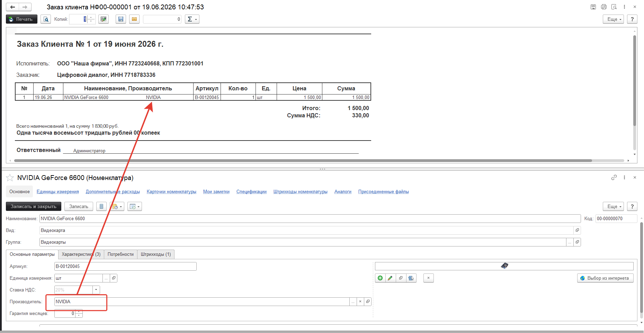The width and height of the screenshot is (644, 333).
Task: Send print form by email envelope icon
Action: click(134, 19)
